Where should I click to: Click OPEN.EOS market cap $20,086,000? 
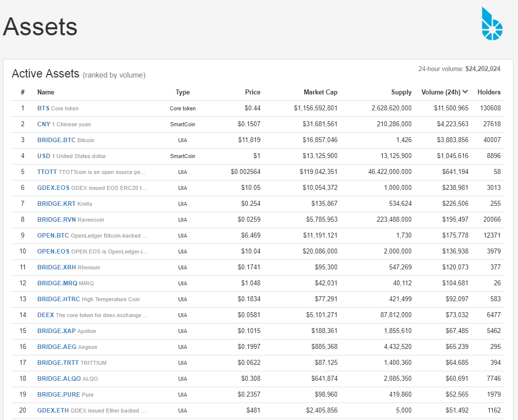320,252
